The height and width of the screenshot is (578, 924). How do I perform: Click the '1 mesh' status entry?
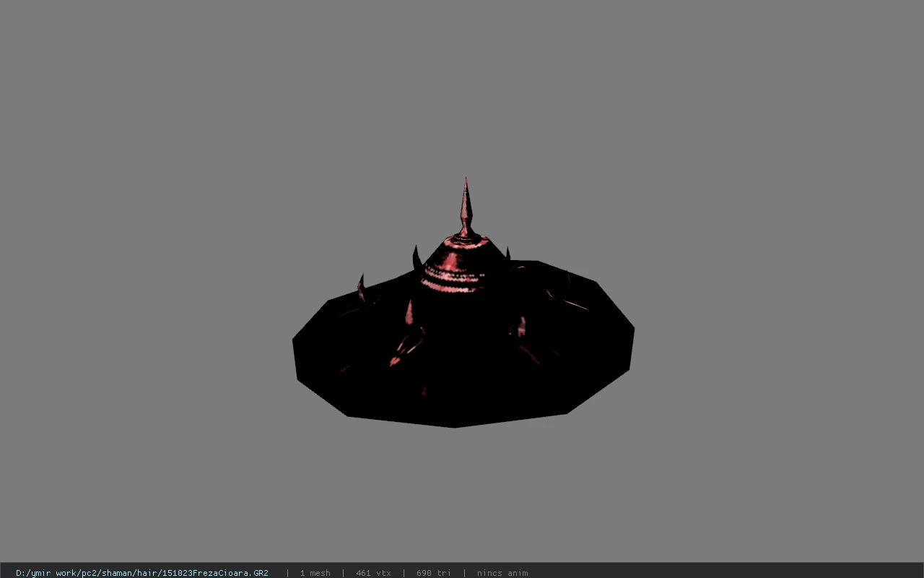point(315,573)
